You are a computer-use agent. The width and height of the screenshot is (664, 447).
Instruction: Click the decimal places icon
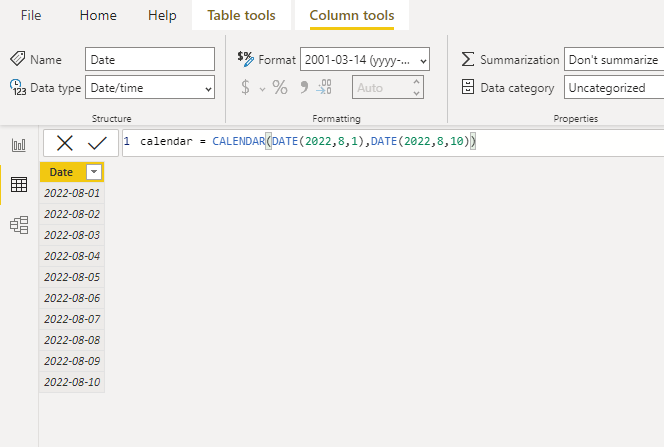click(324, 87)
